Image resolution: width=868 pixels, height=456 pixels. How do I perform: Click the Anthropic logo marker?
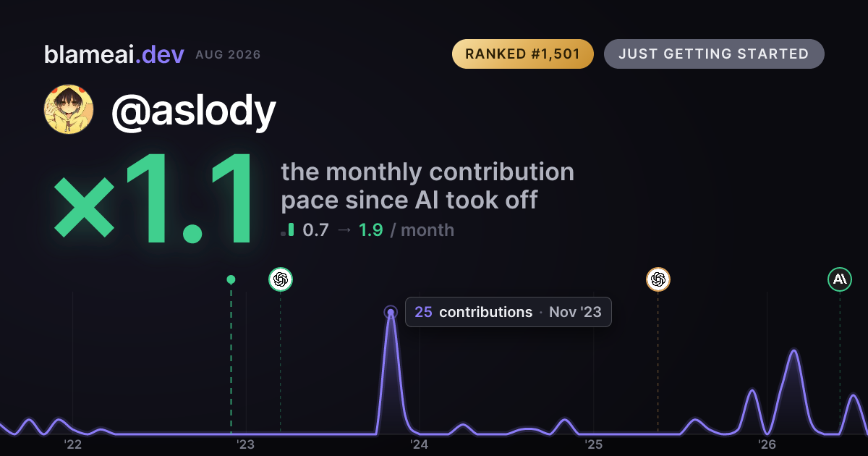840,279
